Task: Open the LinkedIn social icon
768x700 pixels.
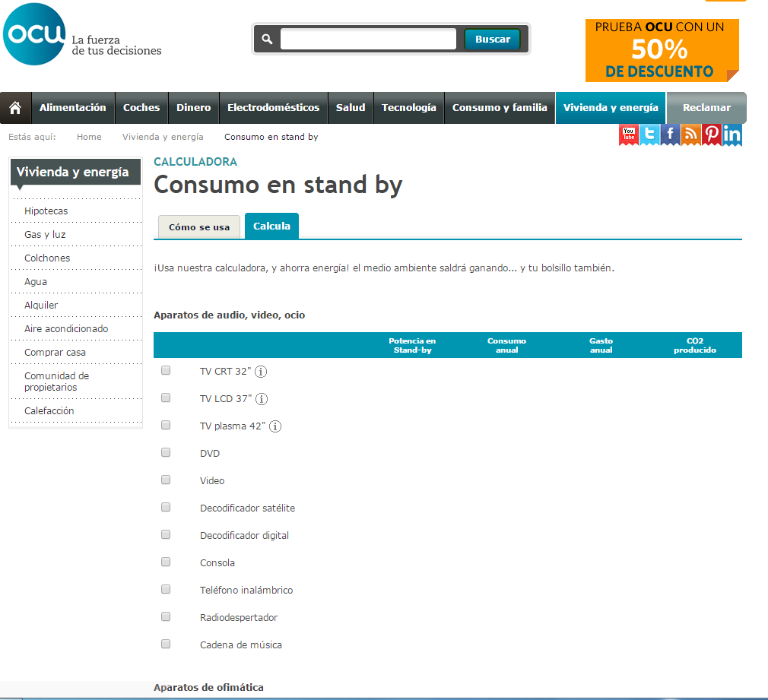Action: (732, 135)
